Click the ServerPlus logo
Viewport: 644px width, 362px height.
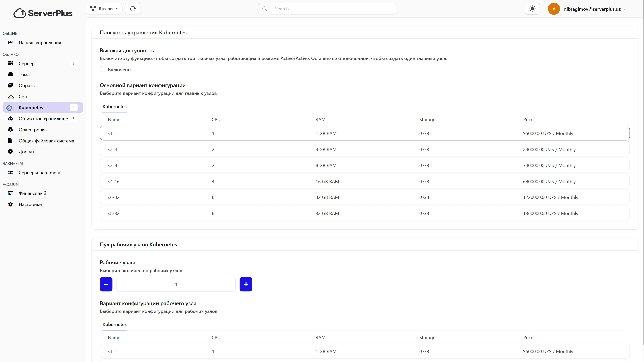[43, 13]
